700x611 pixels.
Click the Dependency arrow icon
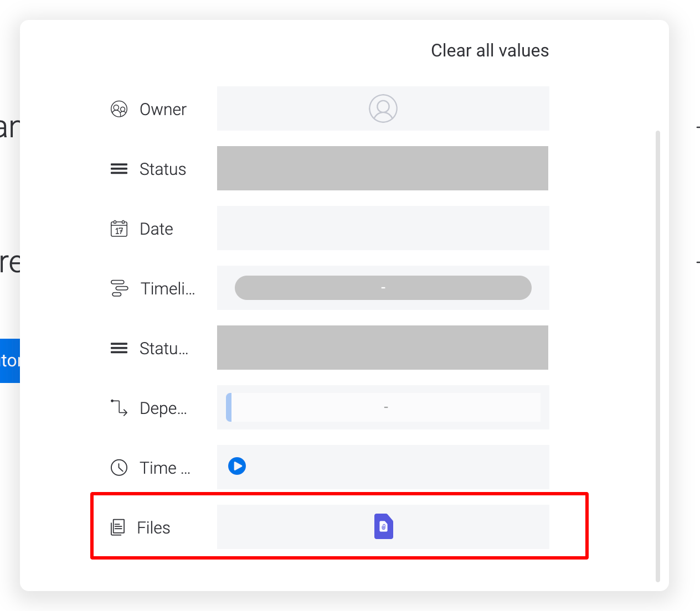(119, 408)
